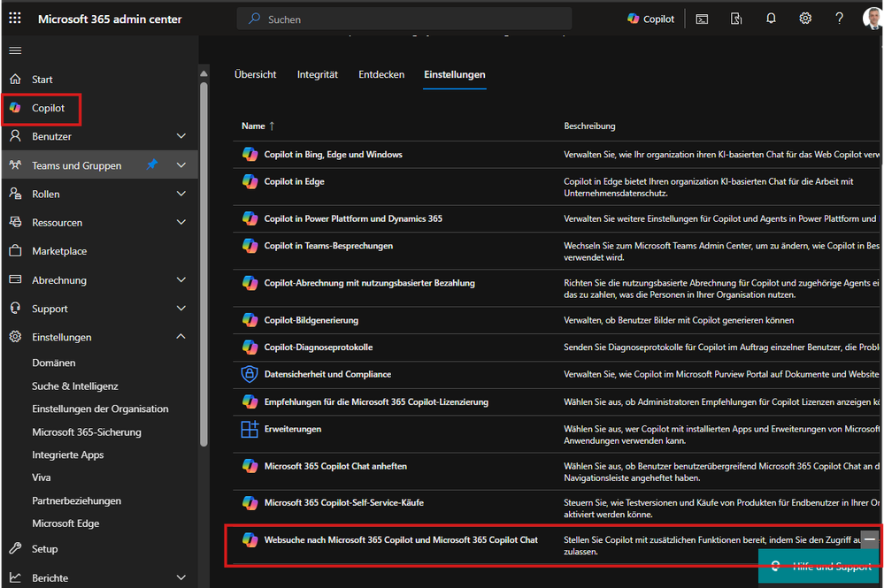Click the document icon in the header bar
Viewport: 884px width, 588px height.
click(736, 19)
